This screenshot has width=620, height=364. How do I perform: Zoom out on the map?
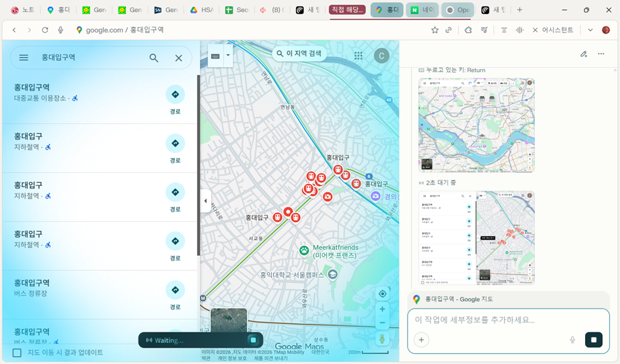coord(383,323)
